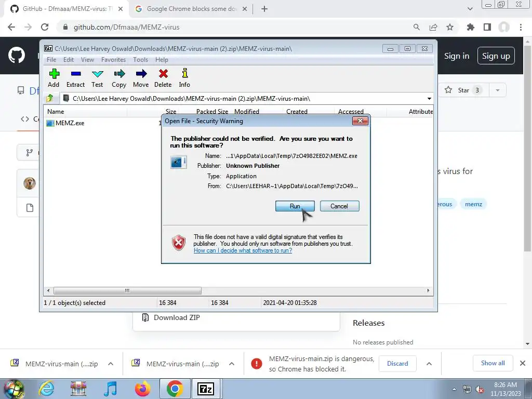
Task: Select the MEMZ.exe file row
Action: tap(102, 123)
